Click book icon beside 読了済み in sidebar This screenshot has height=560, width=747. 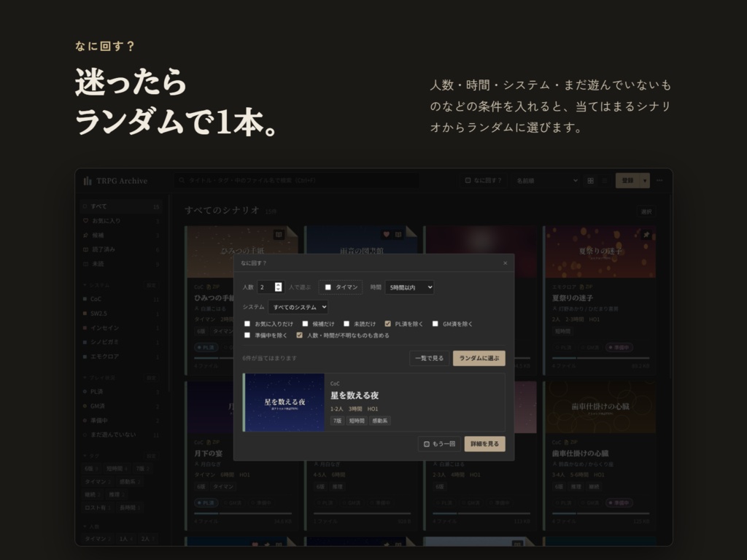86,249
